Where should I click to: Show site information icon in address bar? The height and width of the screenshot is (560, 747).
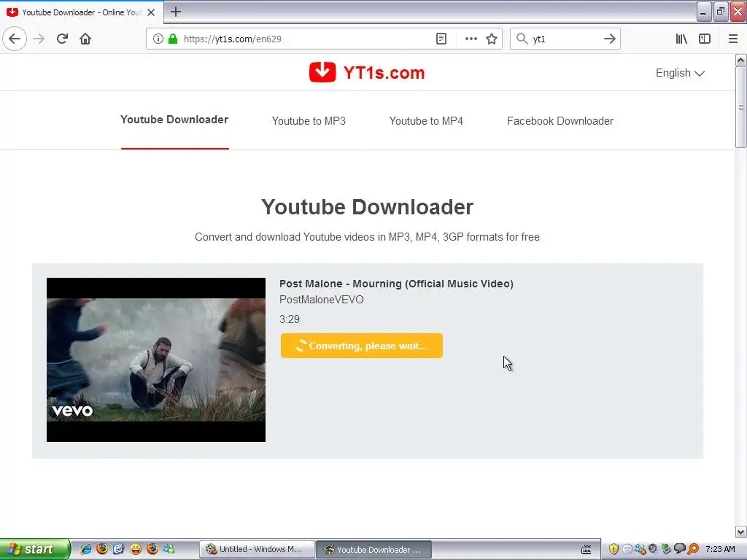(x=158, y=39)
